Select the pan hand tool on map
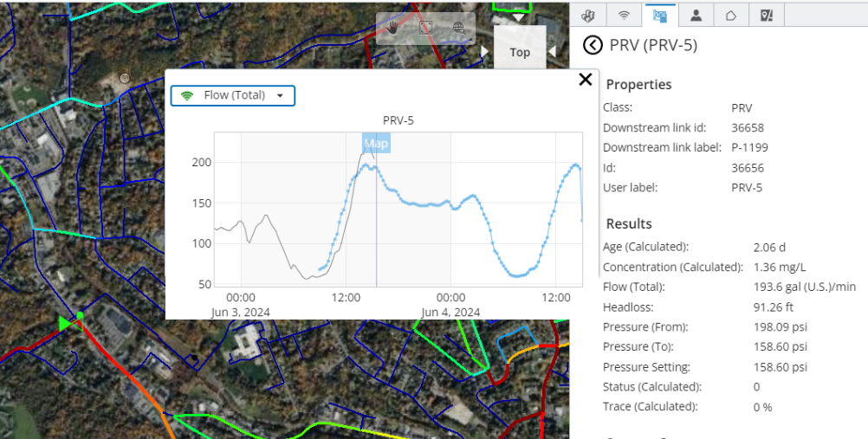Screen dimensions: 868x439 tap(393, 29)
